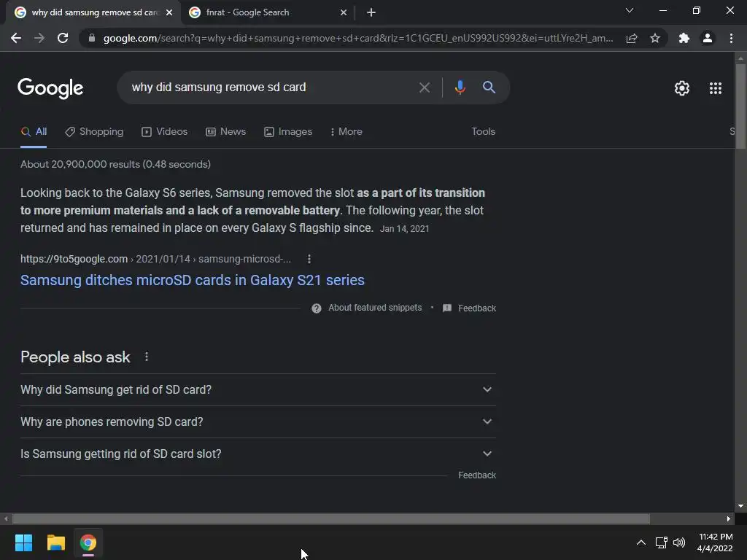Switch to the Shopping results tab
Image resolution: width=747 pixels, height=560 pixels.
[x=94, y=131]
